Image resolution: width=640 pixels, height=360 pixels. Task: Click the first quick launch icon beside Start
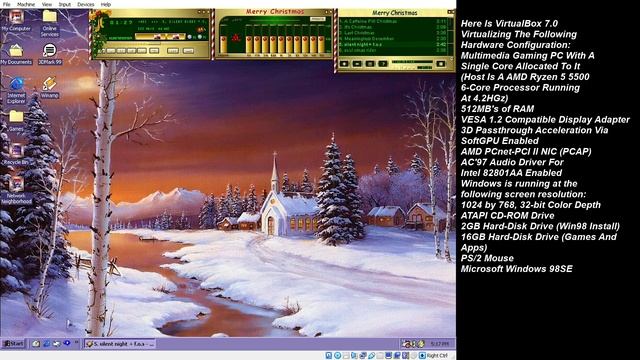coord(36,344)
